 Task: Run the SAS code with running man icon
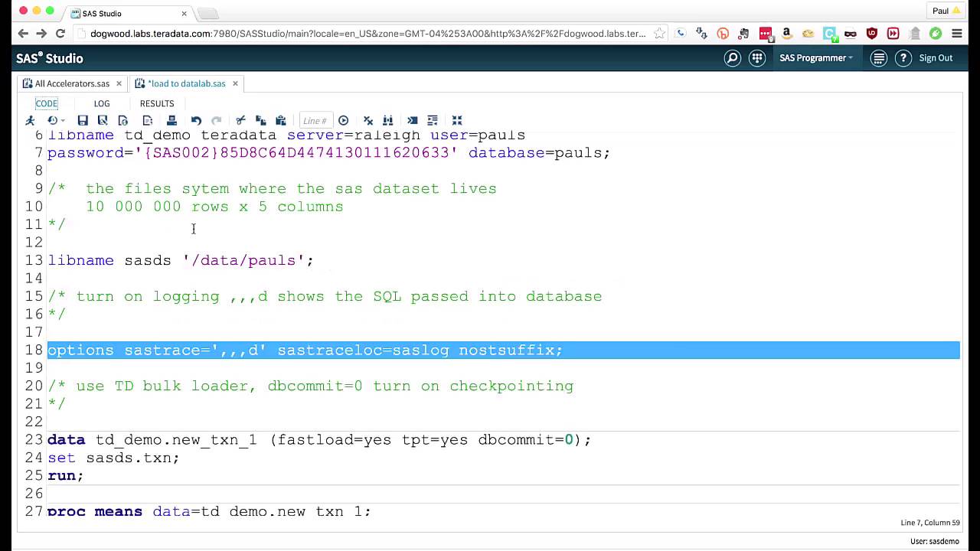tap(31, 120)
